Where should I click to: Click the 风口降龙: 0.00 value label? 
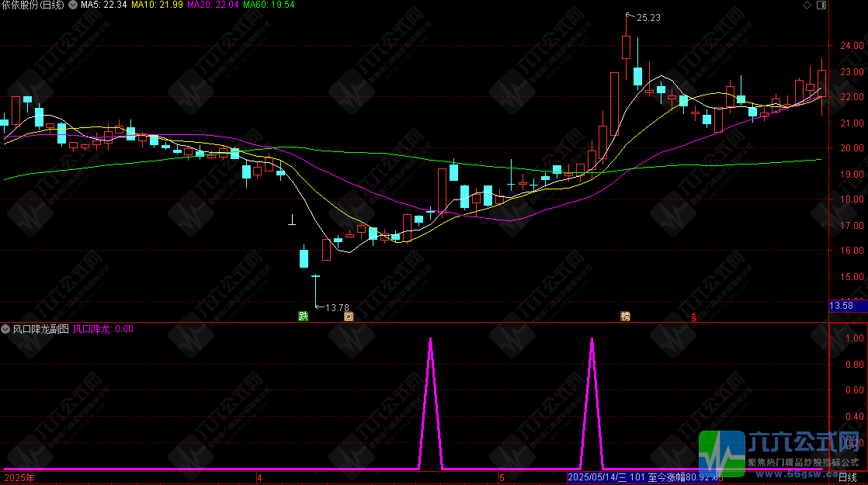(103, 329)
